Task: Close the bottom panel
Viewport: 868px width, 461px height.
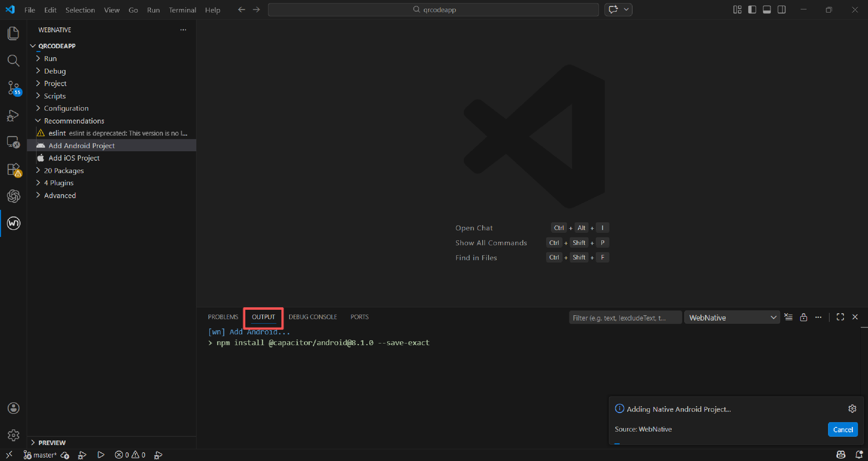Action: click(x=855, y=317)
